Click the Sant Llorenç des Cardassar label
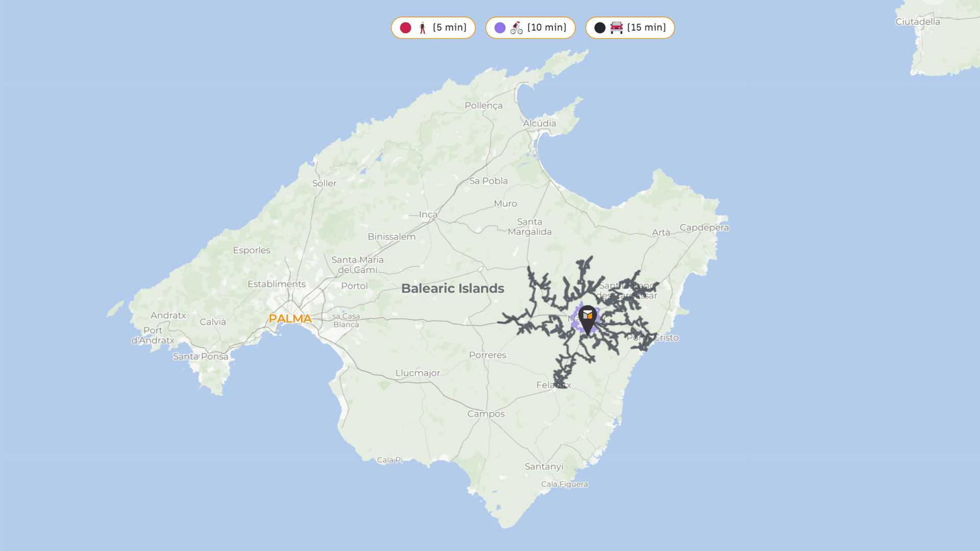This screenshot has width=980, height=551. tap(628, 291)
